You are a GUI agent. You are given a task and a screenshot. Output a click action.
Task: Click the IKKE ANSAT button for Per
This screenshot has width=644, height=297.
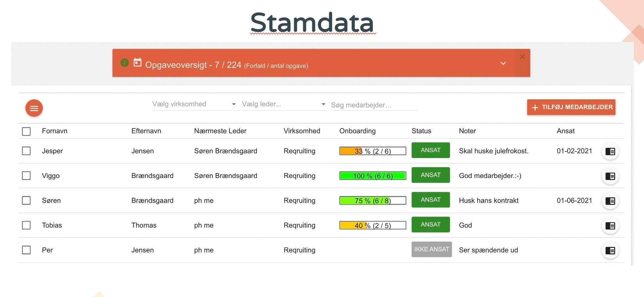pyautogui.click(x=432, y=249)
